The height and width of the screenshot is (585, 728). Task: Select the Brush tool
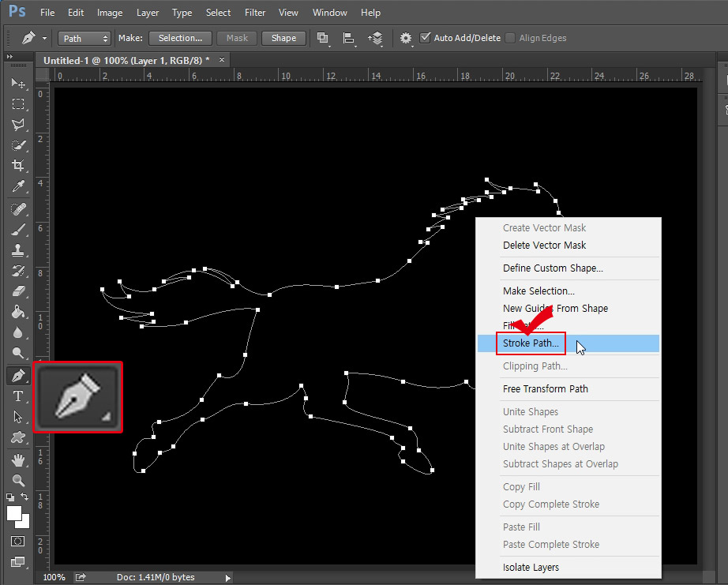[18, 230]
